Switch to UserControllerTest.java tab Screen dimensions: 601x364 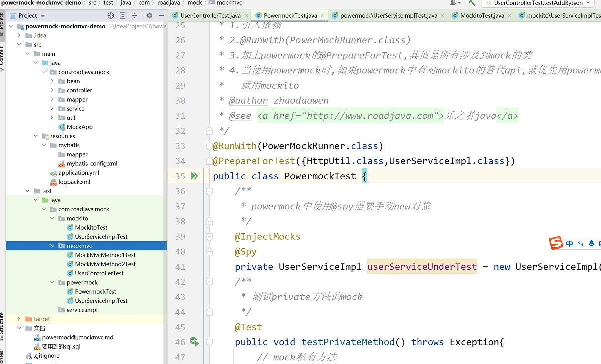pos(209,16)
